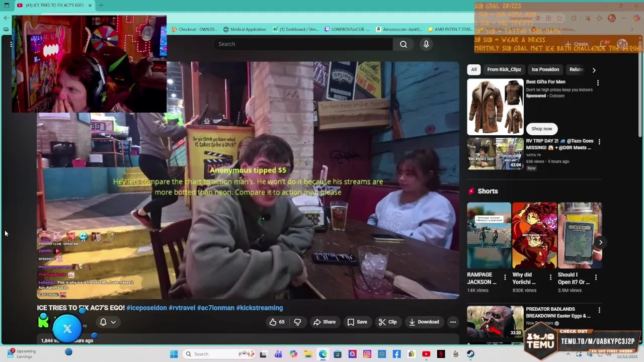Click Shop now on jacket ad
The width and height of the screenshot is (644, 362).
(x=541, y=129)
